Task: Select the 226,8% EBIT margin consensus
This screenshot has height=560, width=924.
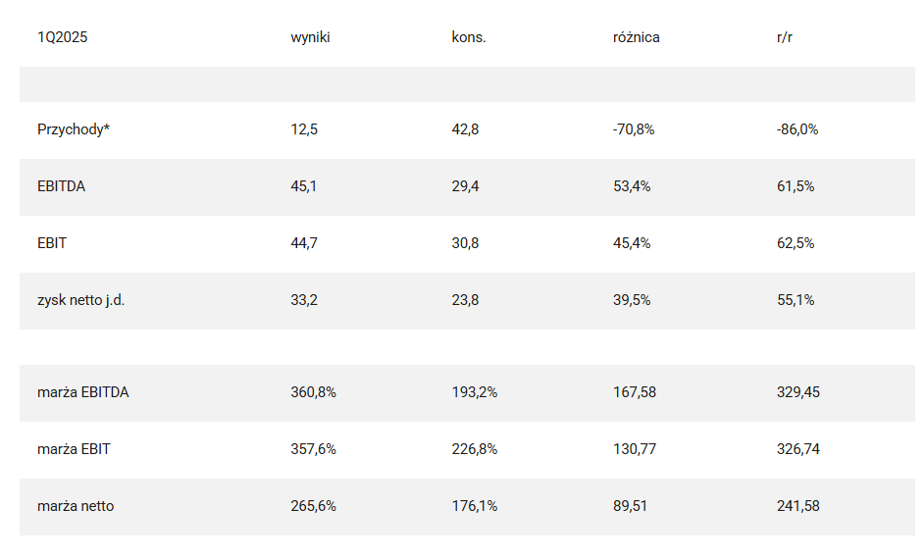Action: coord(474,449)
